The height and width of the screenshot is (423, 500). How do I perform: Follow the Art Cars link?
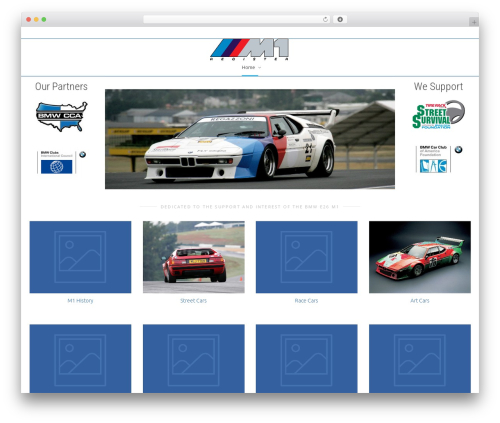pos(420,301)
